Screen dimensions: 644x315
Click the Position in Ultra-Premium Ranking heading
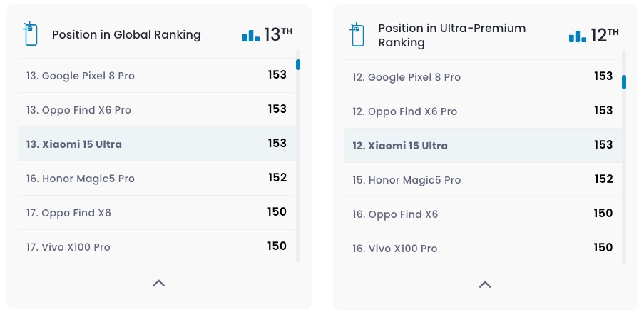coord(451,35)
